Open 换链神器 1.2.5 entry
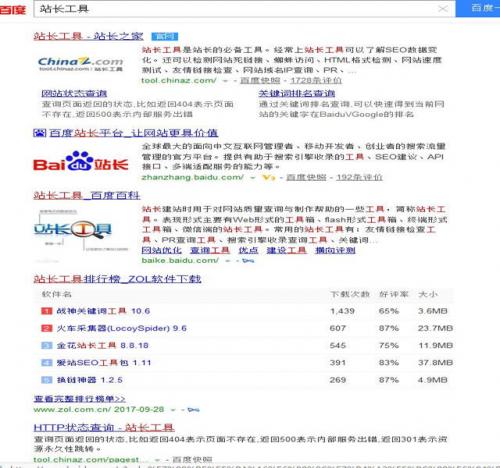The height and width of the screenshot is (468, 500). (89, 380)
